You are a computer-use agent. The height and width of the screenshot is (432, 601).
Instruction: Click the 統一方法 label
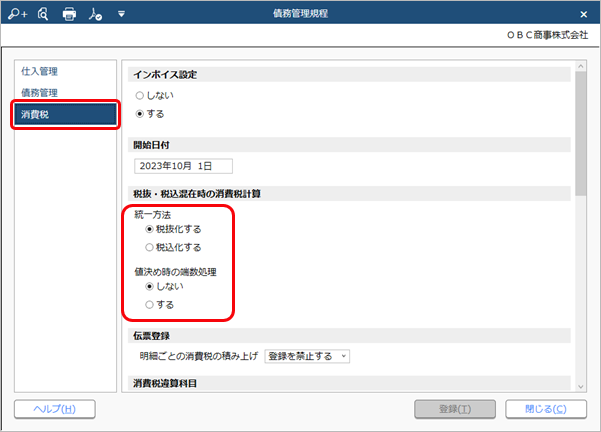[x=153, y=215]
